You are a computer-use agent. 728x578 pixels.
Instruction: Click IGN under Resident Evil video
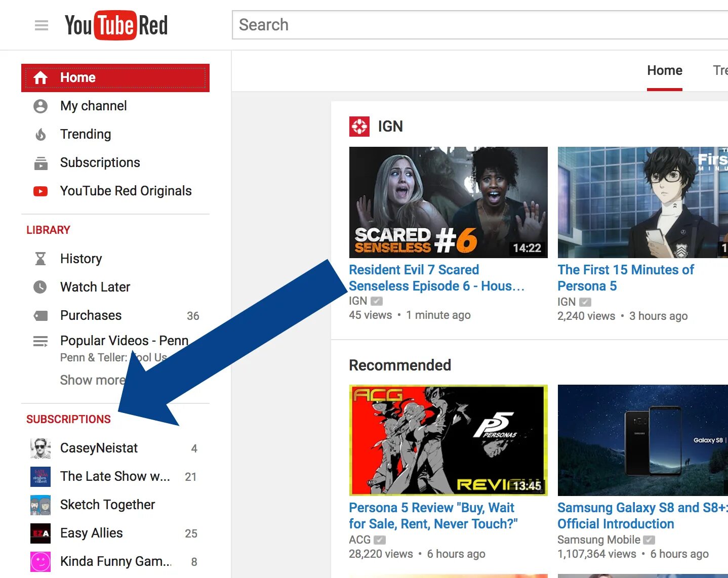click(x=358, y=301)
